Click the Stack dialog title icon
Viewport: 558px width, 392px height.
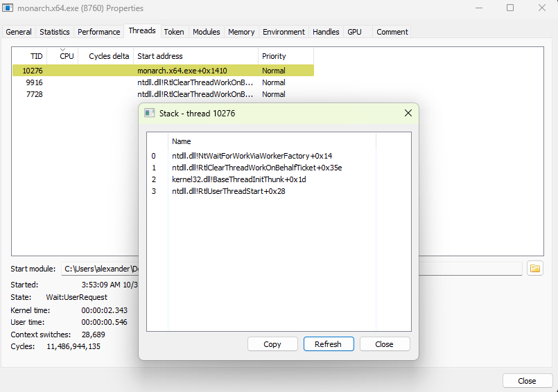pyautogui.click(x=149, y=113)
